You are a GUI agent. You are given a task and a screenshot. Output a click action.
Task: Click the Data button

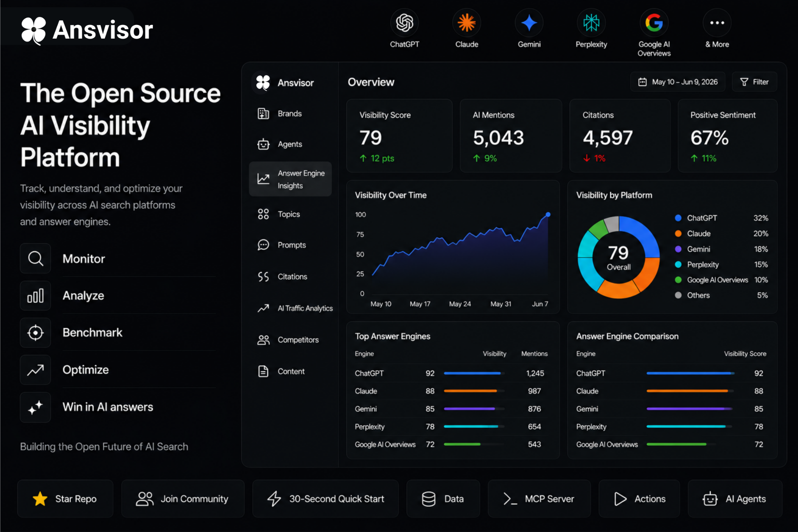pos(443,498)
